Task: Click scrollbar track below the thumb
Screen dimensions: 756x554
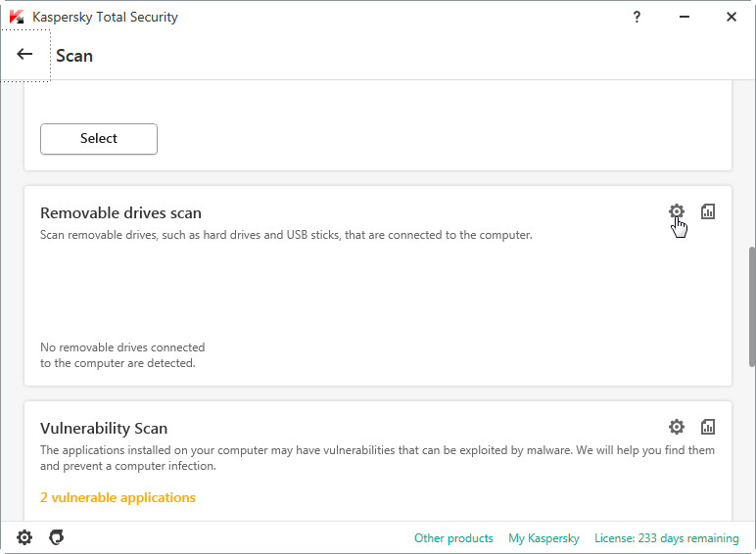Action: (x=752, y=443)
